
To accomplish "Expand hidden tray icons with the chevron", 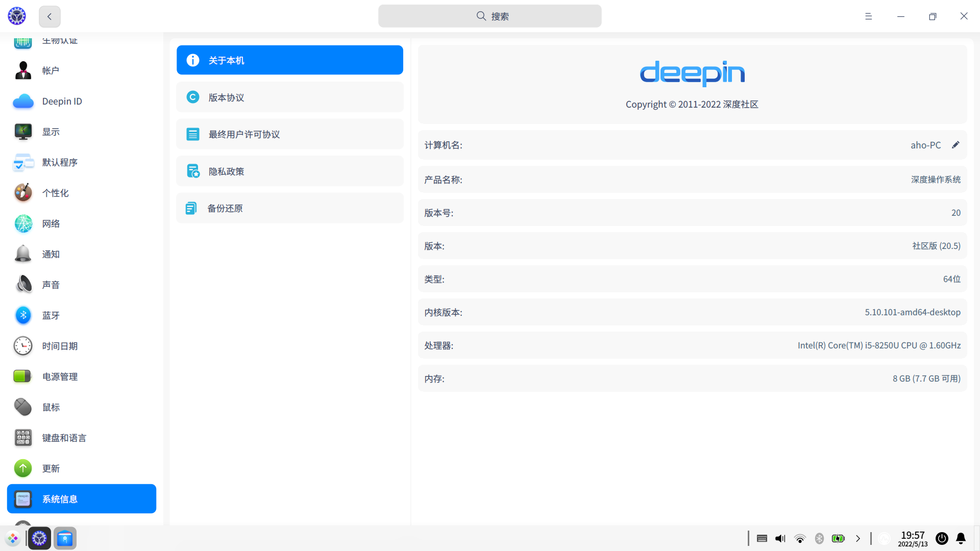I will click(858, 538).
